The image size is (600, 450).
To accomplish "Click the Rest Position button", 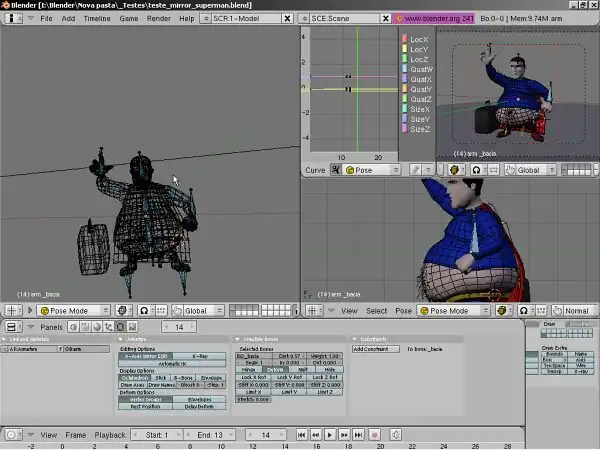I will [x=145, y=406].
